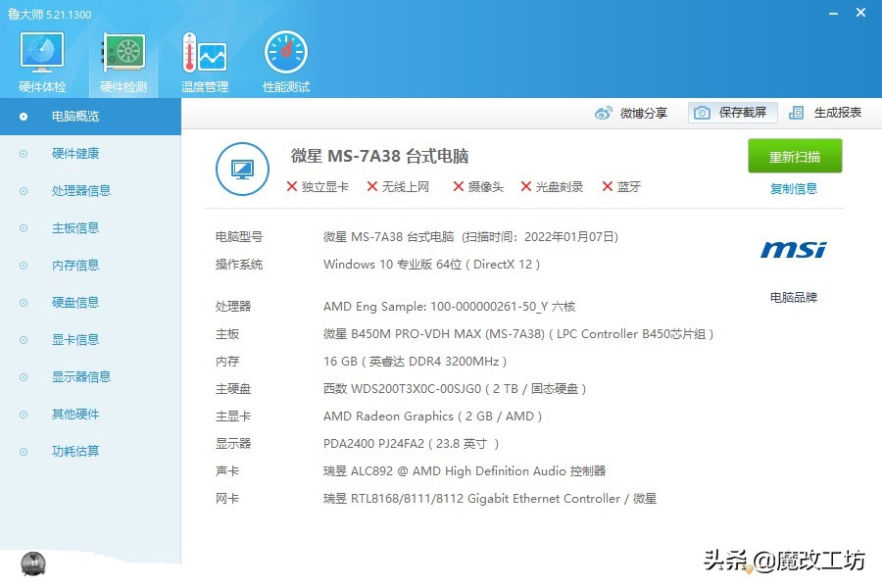Open 处理器信息 from the sidebar
Image resolution: width=882 pixels, height=588 pixels.
click(77, 190)
